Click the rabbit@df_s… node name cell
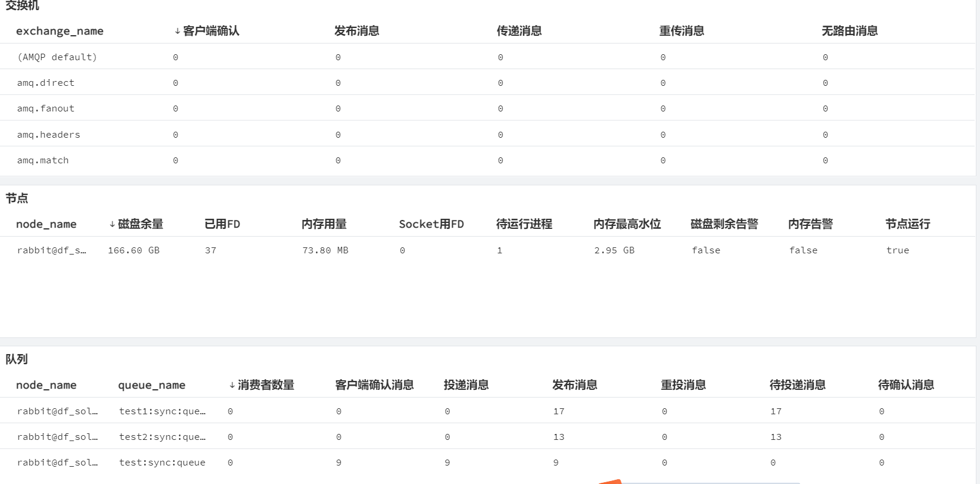 coord(52,250)
